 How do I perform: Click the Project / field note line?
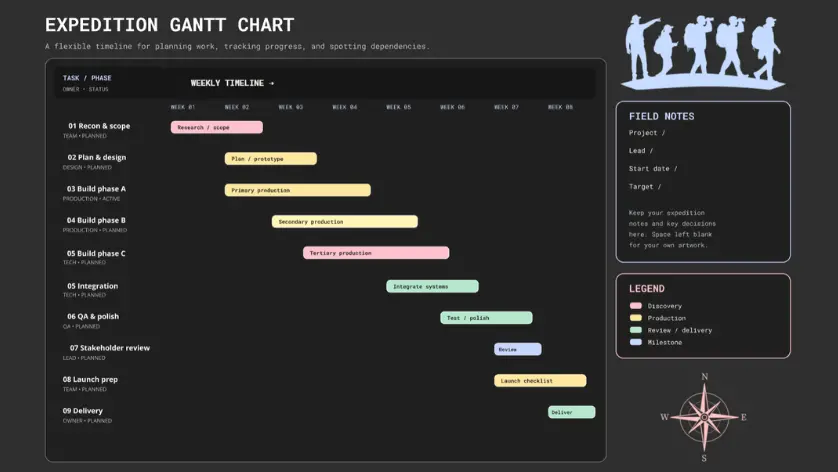click(x=647, y=133)
